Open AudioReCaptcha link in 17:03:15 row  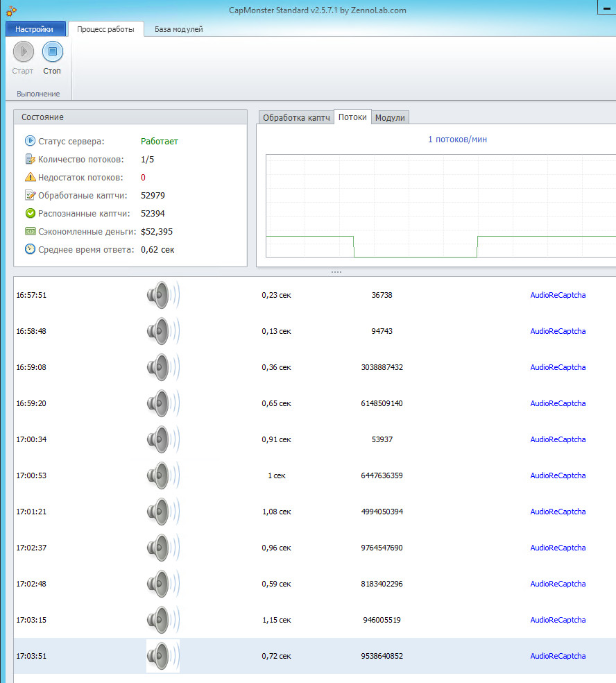[x=558, y=620]
